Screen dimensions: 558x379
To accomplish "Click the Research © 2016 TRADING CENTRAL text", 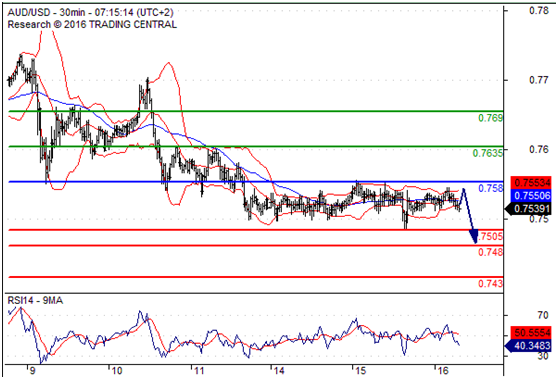I will point(92,25).
